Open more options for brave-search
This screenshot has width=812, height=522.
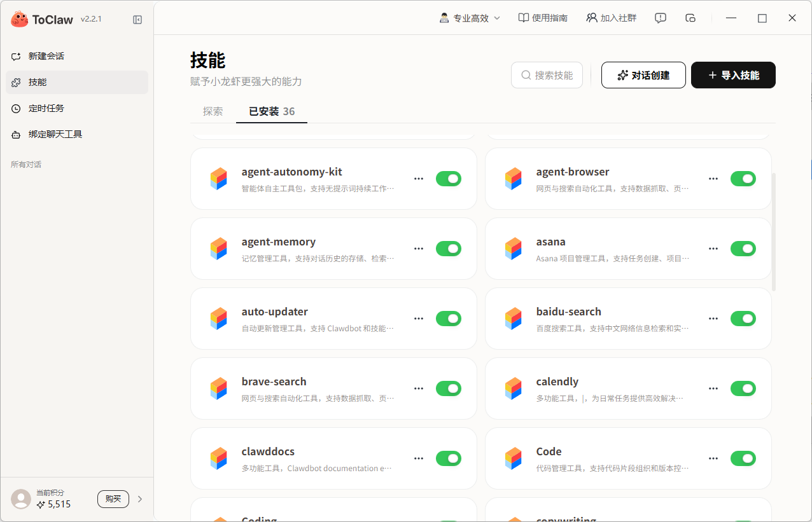click(x=419, y=388)
